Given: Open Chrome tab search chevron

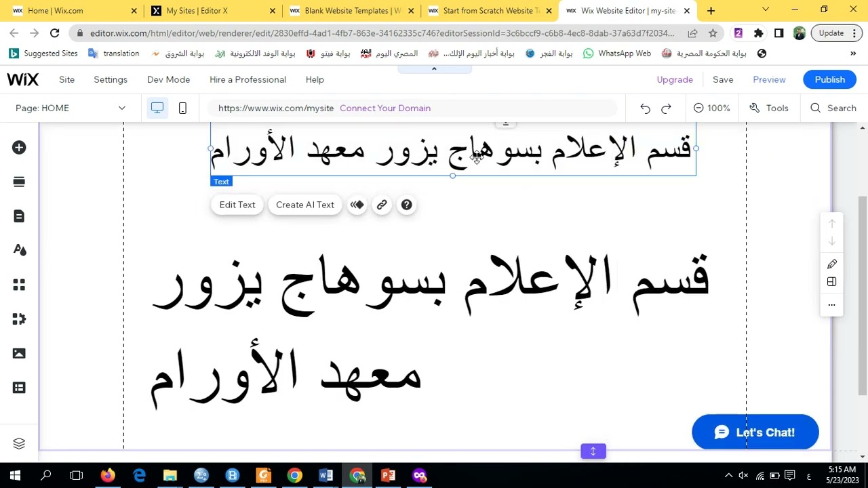Looking at the screenshot, I should click(766, 10).
